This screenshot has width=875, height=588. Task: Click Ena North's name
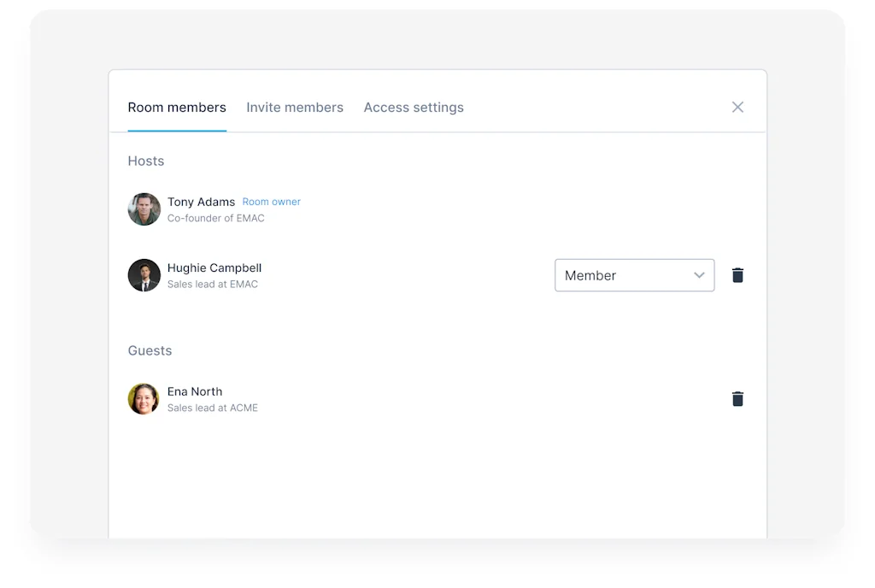click(x=195, y=391)
